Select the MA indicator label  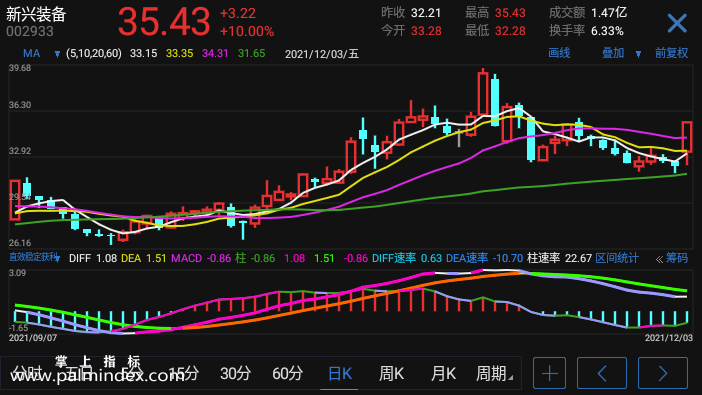(x=31, y=54)
